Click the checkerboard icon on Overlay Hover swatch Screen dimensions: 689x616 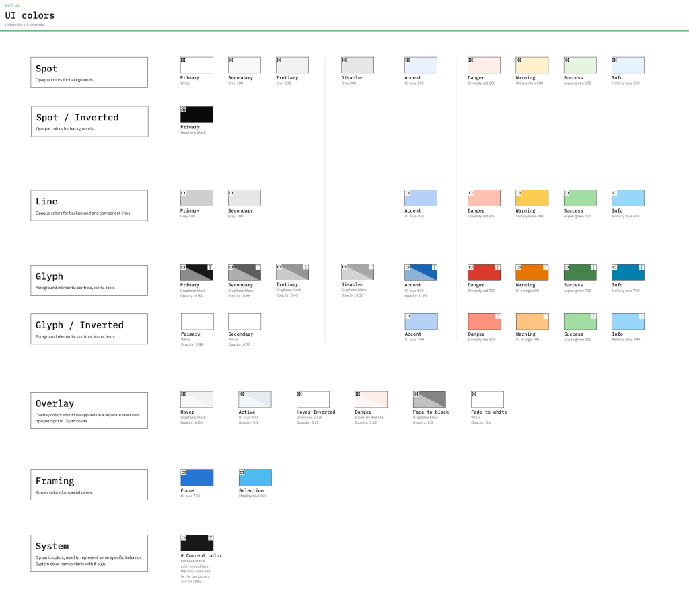tap(183, 394)
